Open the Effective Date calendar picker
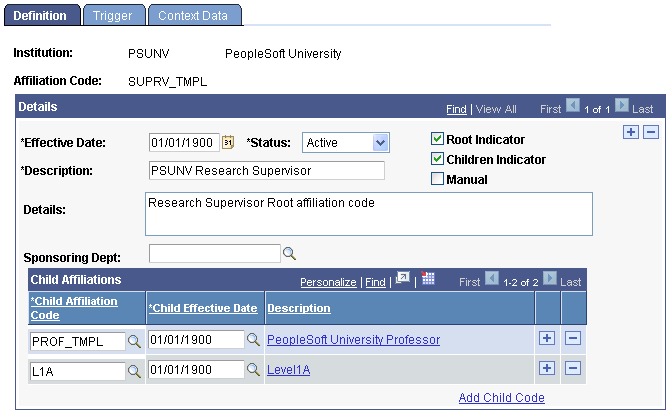Image resolution: width=670 pixels, height=415 pixels. point(228,142)
